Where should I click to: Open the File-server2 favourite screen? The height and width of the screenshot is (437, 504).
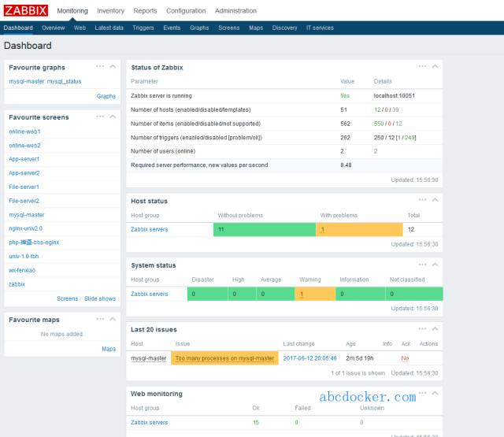click(24, 201)
